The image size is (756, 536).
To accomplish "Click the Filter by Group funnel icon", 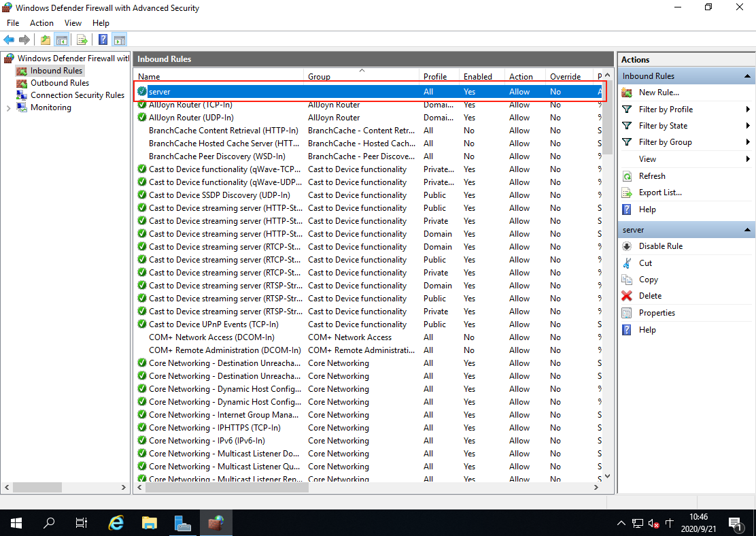I will click(627, 142).
